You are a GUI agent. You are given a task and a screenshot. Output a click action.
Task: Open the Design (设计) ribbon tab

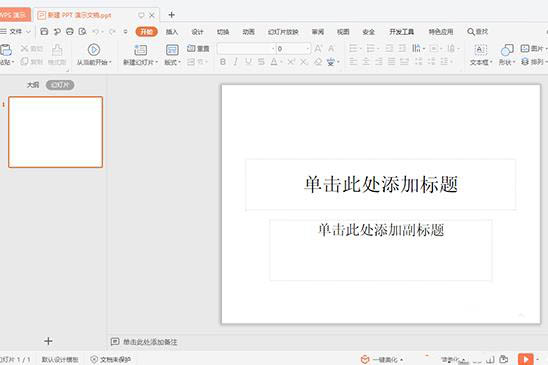tap(197, 32)
